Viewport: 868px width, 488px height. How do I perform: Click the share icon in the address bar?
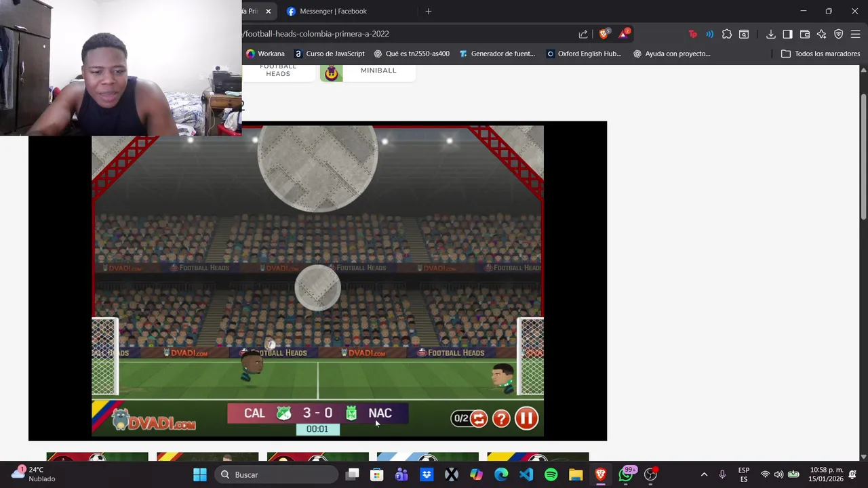point(583,34)
